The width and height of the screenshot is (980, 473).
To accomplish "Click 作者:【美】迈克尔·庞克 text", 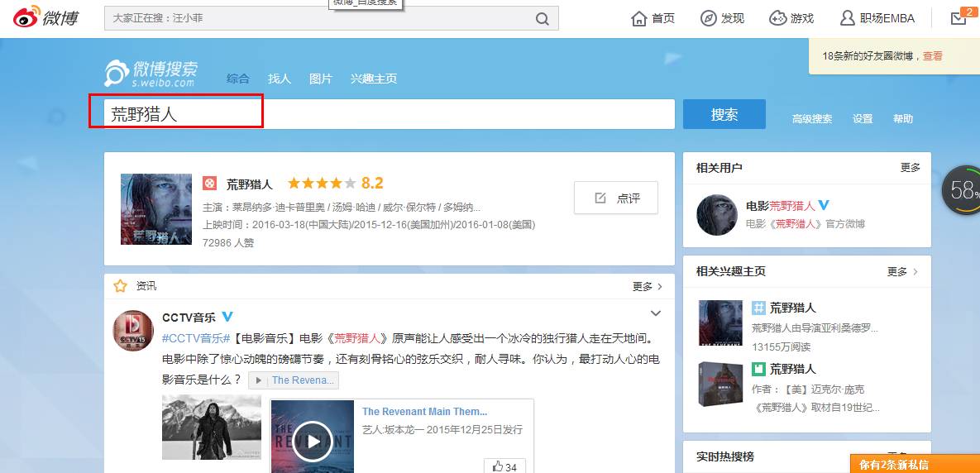I will pyautogui.click(x=807, y=389).
